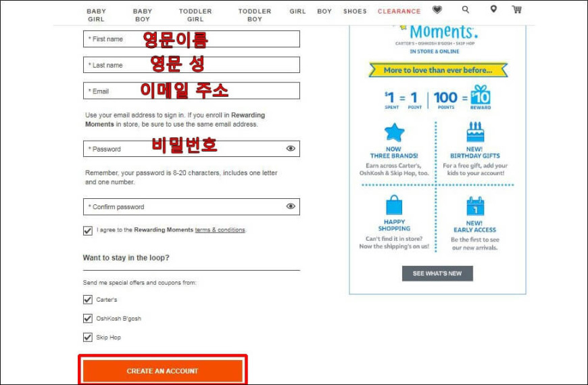Click the 'NEW! BIRTHDAY GIFTS' text
The height and width of the screenshot is (385, 588).
(x=474, y=152)
